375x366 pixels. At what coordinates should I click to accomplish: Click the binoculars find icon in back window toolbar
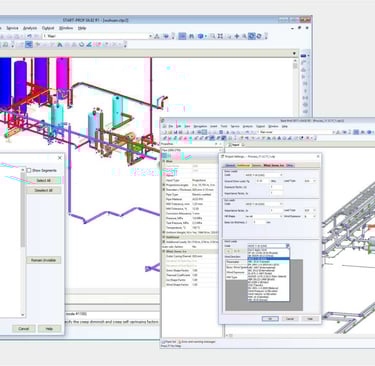point(191,36)
